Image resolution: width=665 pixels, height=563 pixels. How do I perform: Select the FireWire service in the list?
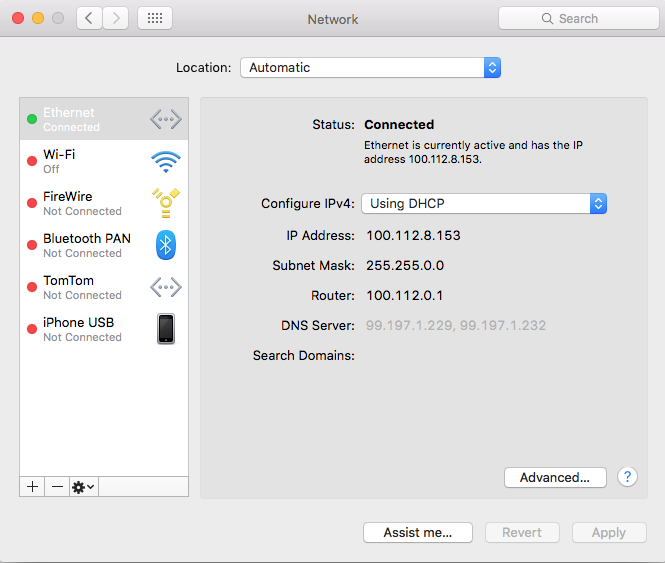104,203
